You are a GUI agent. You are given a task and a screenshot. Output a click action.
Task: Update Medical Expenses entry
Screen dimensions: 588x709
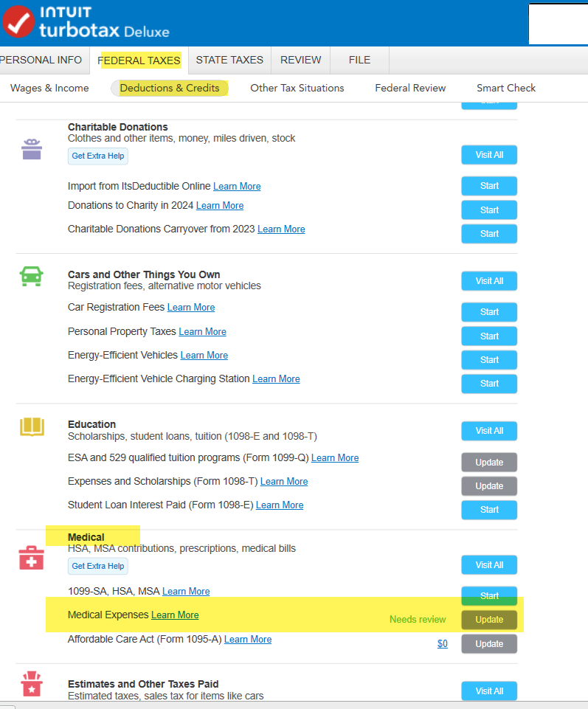[489, 620]
